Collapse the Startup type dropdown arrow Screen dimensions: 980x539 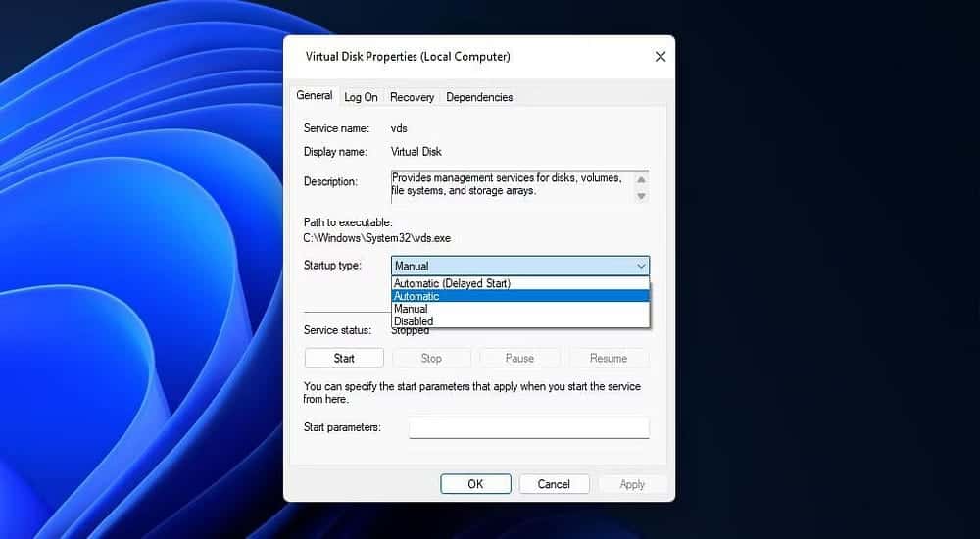point(641,266)
